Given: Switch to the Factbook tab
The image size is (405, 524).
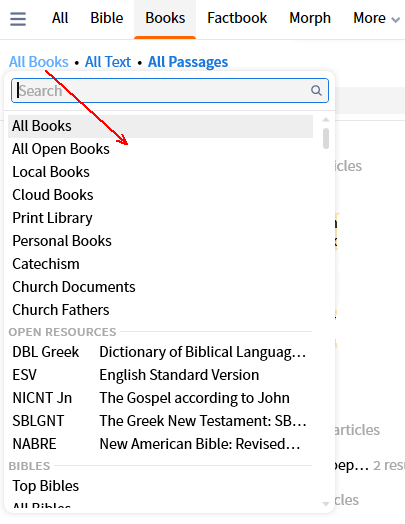Looking at the screenshot, I should [x=237, y=18].
